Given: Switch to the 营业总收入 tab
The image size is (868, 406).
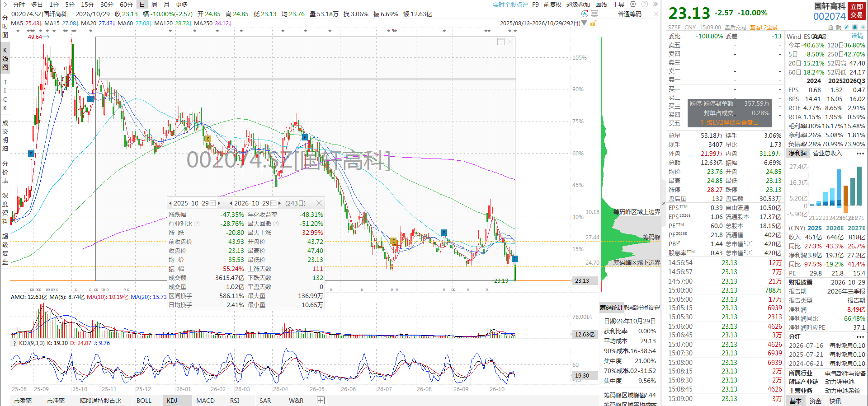Looking at the screenshot, I should (827, 154).
